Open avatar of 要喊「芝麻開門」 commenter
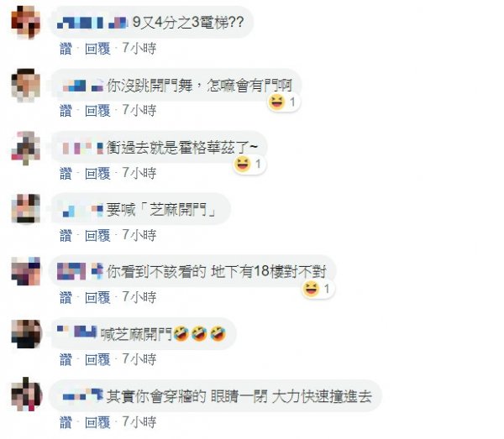This screenshot has width=504, height=439. [26, 208]
